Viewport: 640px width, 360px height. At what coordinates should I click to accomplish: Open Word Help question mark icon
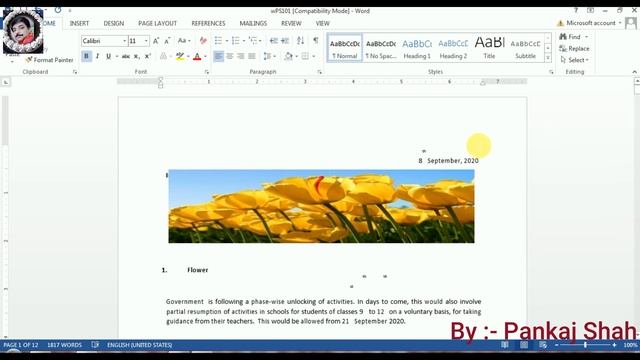(x=576, y=11)
